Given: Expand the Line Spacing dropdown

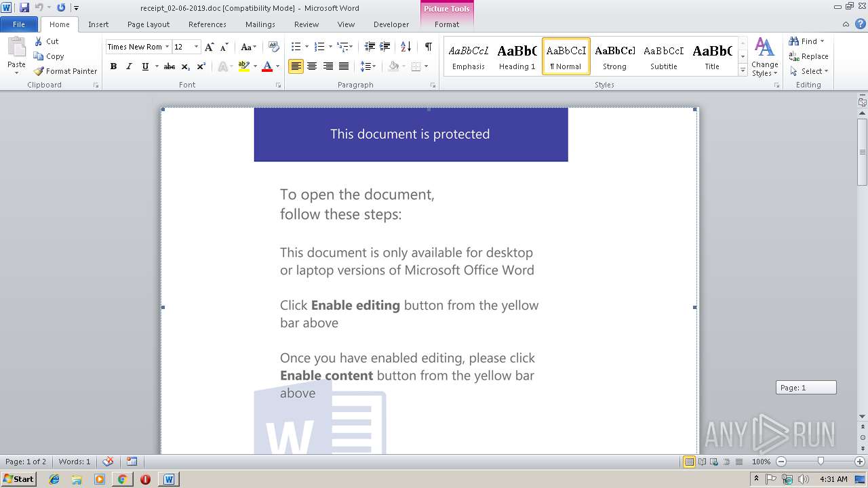Looking at the screenshot, I should tap(368, 66).
